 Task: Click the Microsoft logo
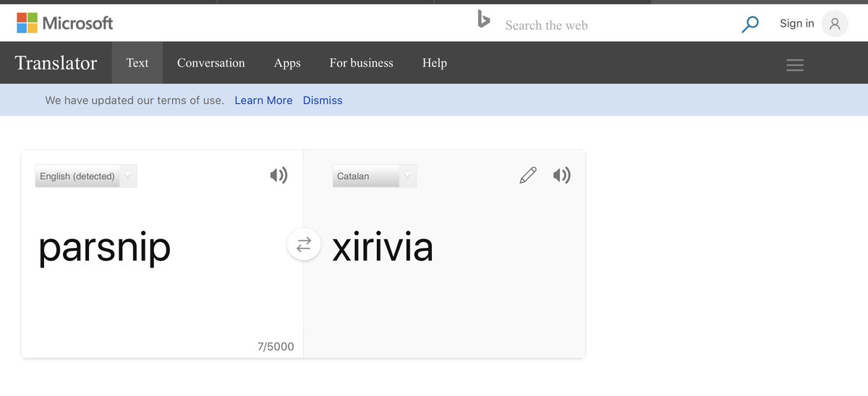point(65,23)
